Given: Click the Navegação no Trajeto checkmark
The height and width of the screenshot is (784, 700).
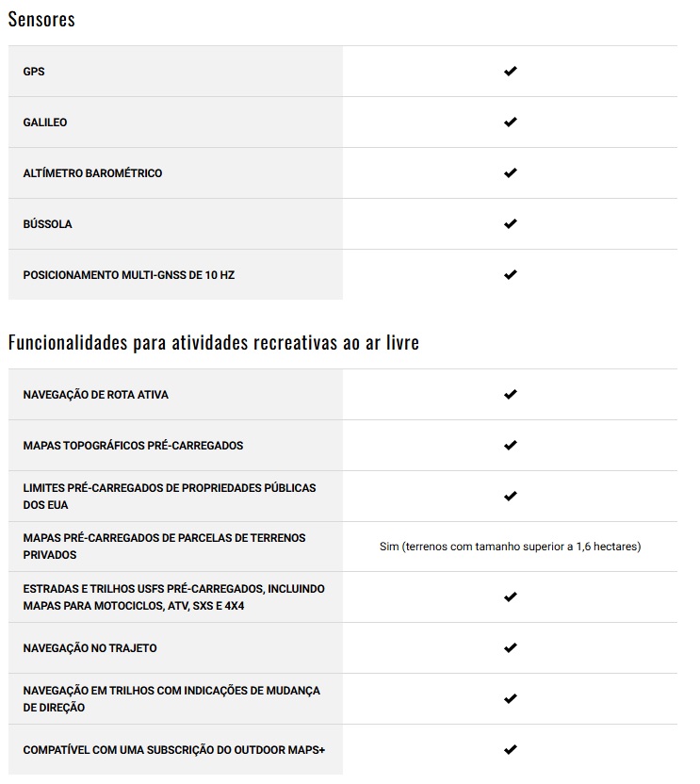Looking at the screenshot, I should [510, 648].
